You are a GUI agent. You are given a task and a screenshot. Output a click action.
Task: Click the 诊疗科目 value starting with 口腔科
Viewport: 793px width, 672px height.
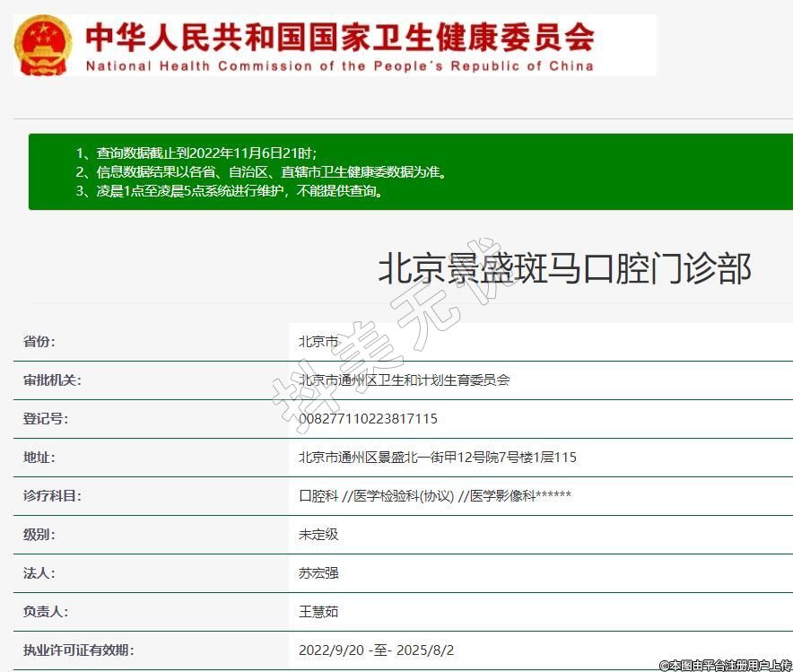[434, 496]
